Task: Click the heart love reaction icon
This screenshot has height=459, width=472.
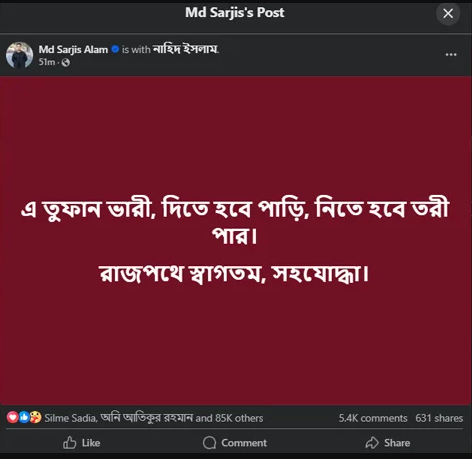Action: [x=13, y=417]
